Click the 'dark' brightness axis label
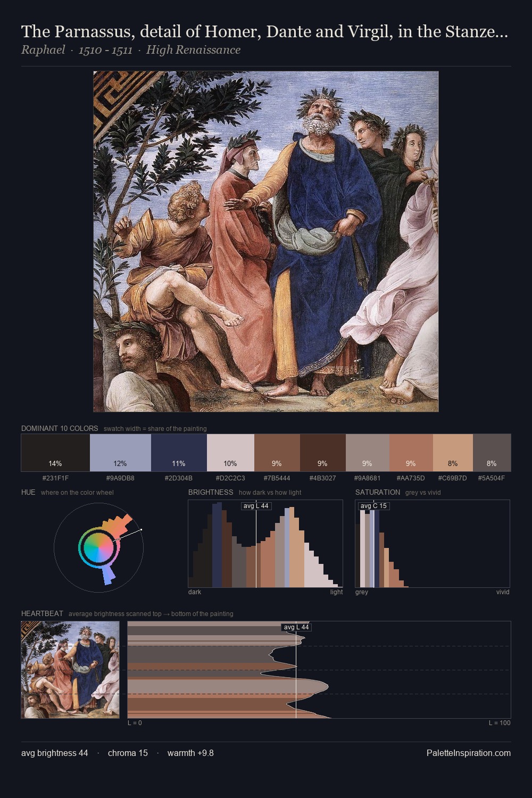Image resolution: width=532 pixels, height=798 pixels. [195, 592]
